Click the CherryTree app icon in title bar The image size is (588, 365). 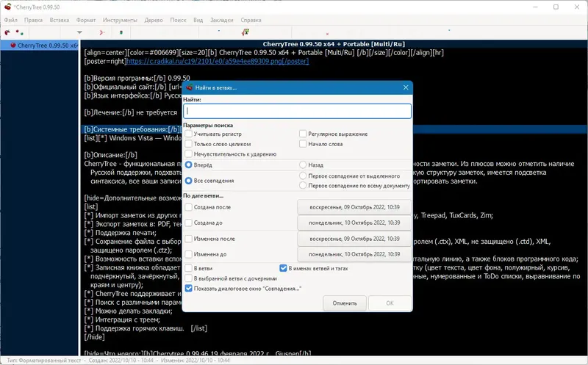tap(7, 7)
